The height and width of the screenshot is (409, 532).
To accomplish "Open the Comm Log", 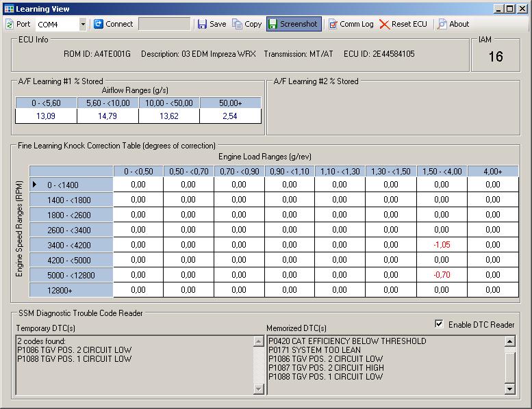I will [351, 24].
